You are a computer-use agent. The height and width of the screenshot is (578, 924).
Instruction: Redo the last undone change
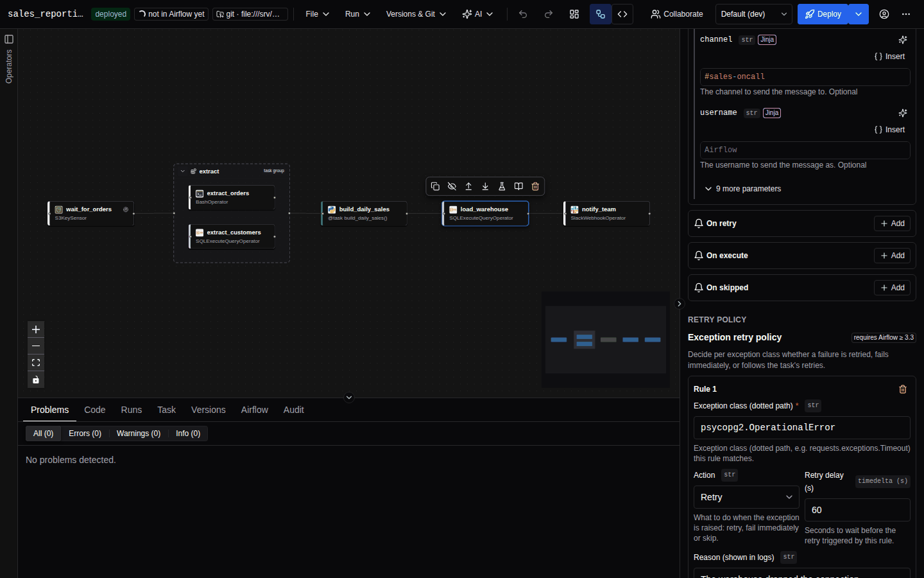point(549,14)
